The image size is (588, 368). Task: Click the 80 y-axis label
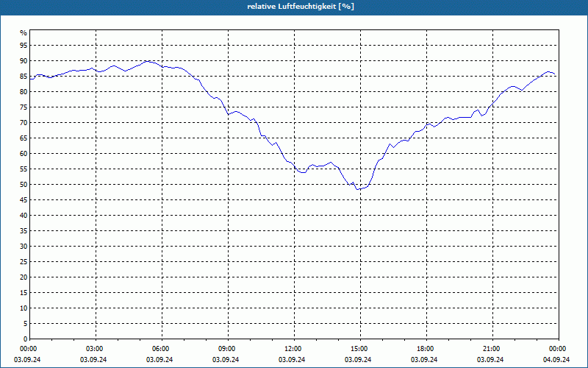click(24, 91)
